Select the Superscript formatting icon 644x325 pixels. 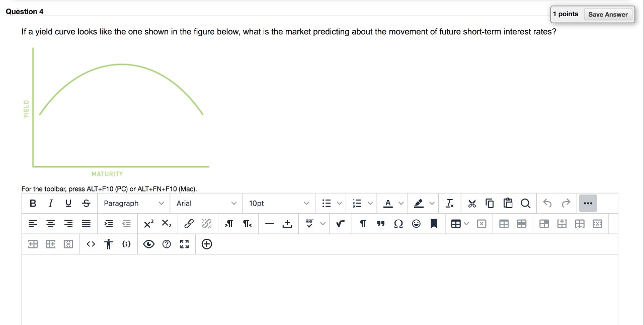coord(148,223)
